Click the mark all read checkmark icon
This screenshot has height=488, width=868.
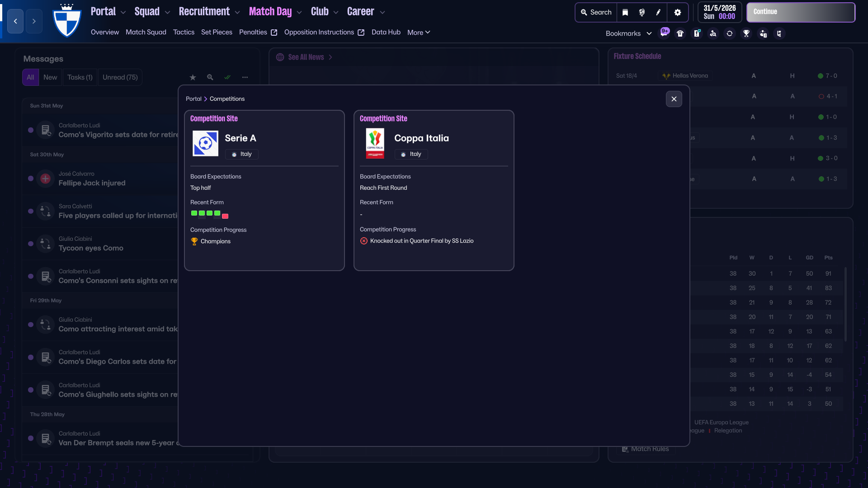tap(227, 77)
